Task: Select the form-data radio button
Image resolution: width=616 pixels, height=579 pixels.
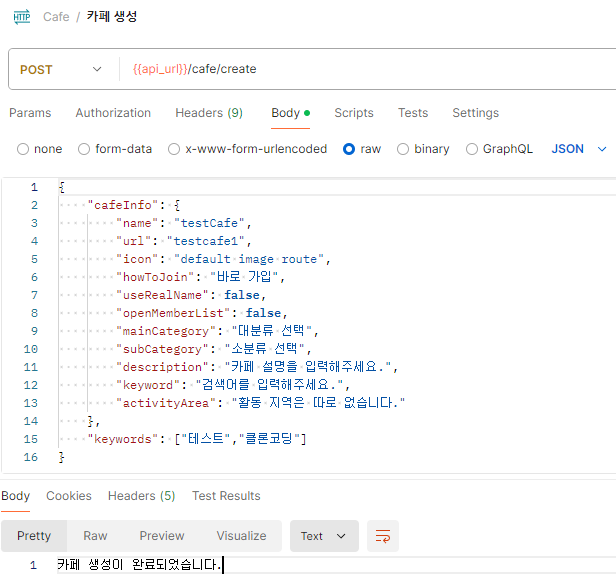Action: click(x=84, y=149)
